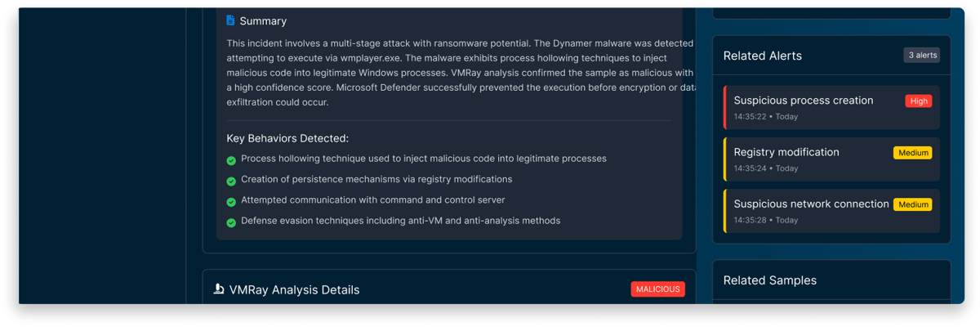This screenshot has width=980, height=327.
Task: Click the 3 alerts count badge
Action: (921, 56)
